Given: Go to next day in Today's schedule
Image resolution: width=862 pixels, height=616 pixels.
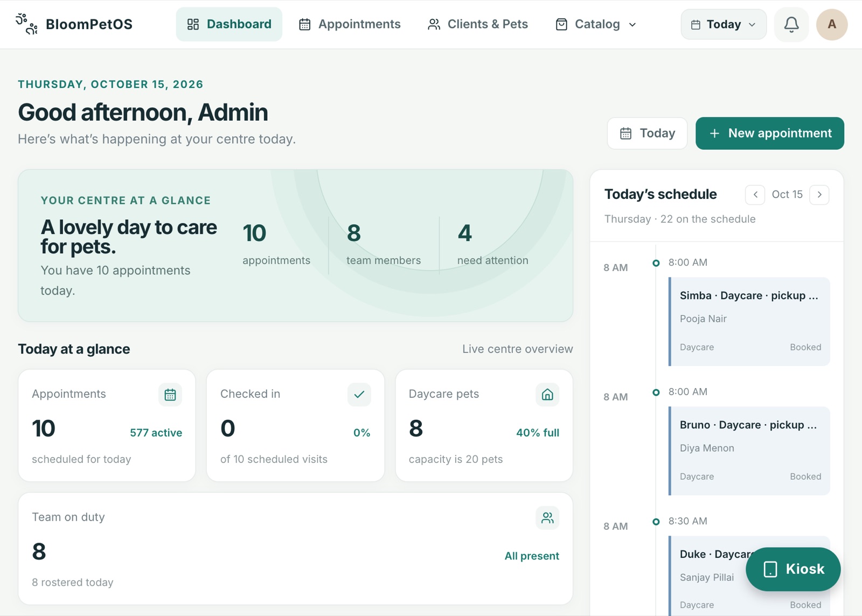Looking at the screenshot, I should point(819,195).
